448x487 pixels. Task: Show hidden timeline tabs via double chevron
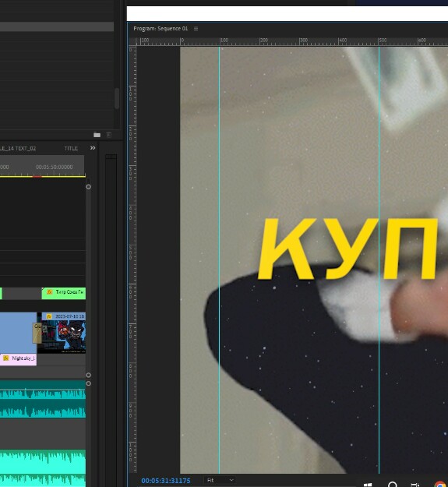pos(93,148)
